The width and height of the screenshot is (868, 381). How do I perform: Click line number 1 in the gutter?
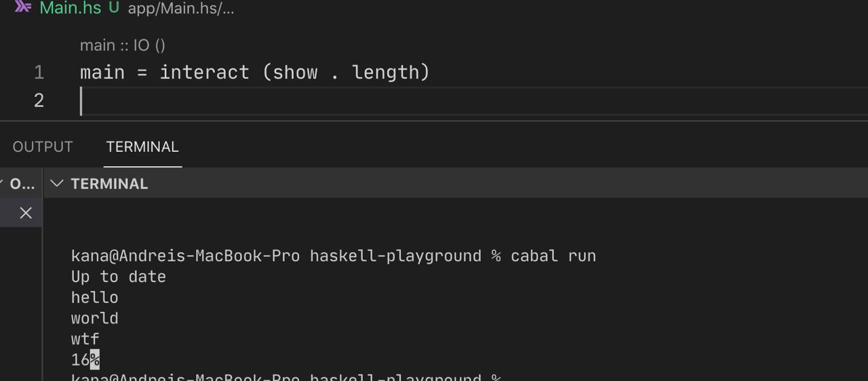point(39,73)
